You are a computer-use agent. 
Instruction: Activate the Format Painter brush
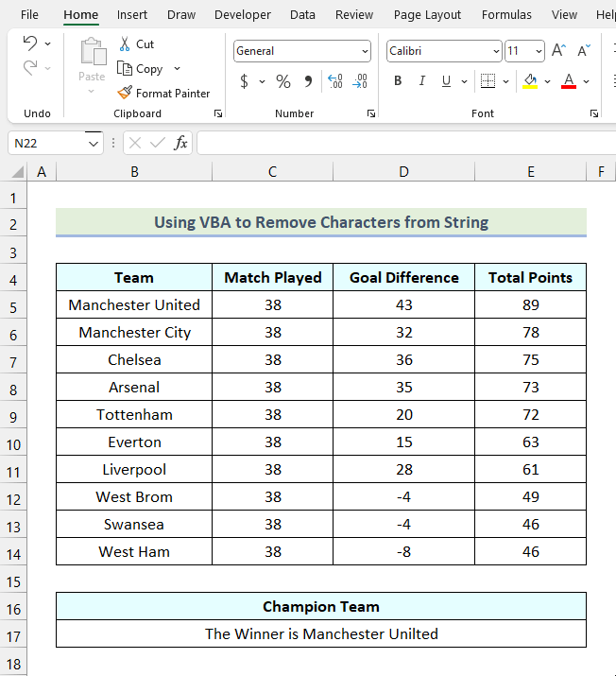pyautogui.click(x=125, y=93)
